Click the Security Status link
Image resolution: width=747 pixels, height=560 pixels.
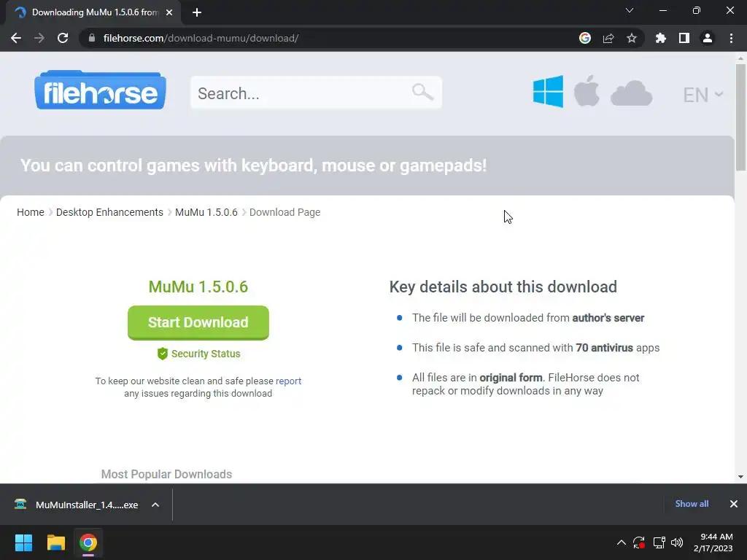[206, 354]
